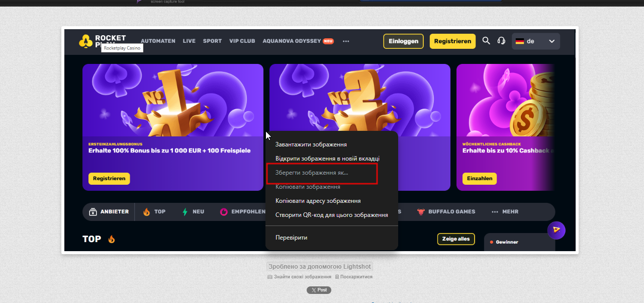Click the bull Buffalo Games icon
This screenshot has width=644, height=303.
click(x=421, y=212)
